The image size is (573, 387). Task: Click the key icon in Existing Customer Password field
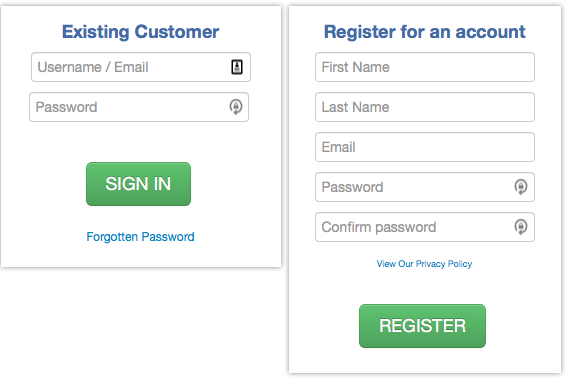coord(236,107)
